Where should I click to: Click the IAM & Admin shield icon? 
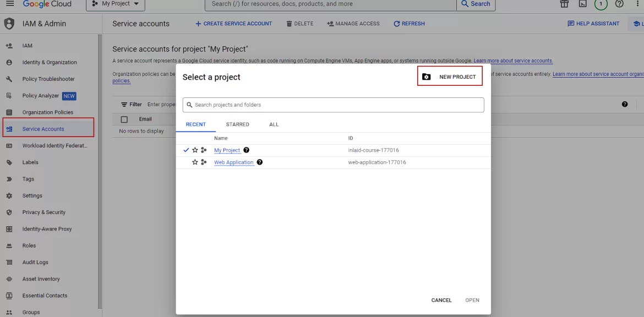point(9,24)
